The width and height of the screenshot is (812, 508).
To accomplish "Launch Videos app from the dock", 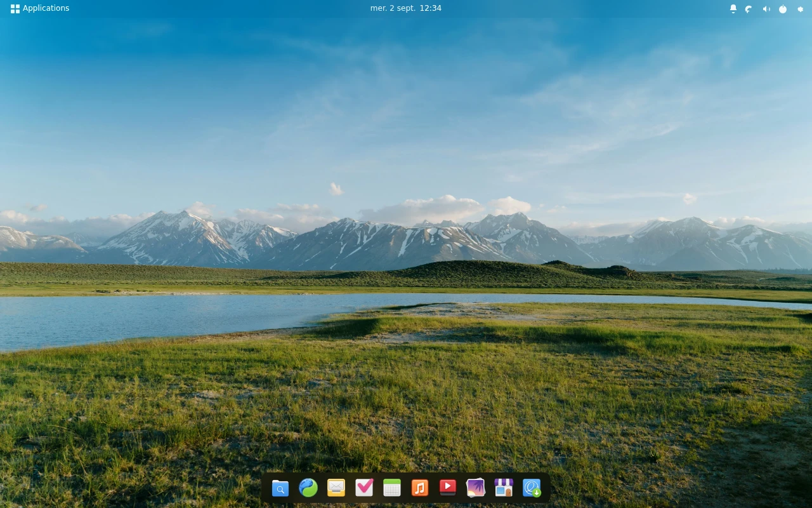I will pyautogui.click(x=448, y=488).
